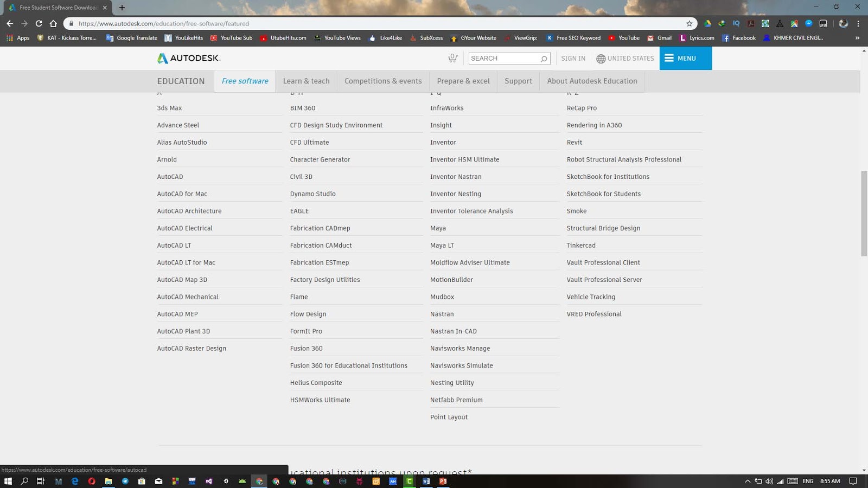Click the ENG language indicator

(808, 481)
